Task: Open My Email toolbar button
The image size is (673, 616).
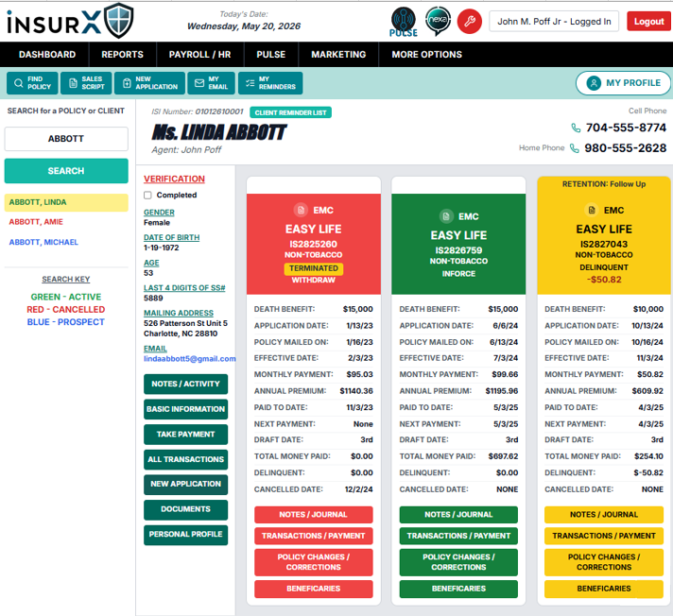Action: pos(211,83)
